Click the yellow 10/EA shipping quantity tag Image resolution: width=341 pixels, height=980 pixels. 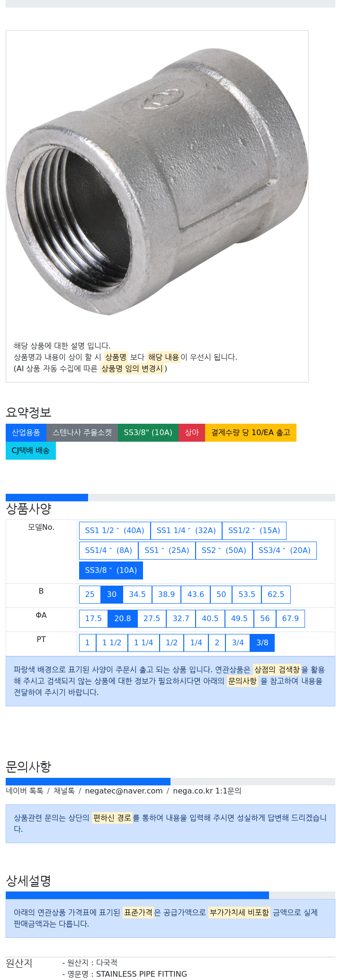pos(251,432)
